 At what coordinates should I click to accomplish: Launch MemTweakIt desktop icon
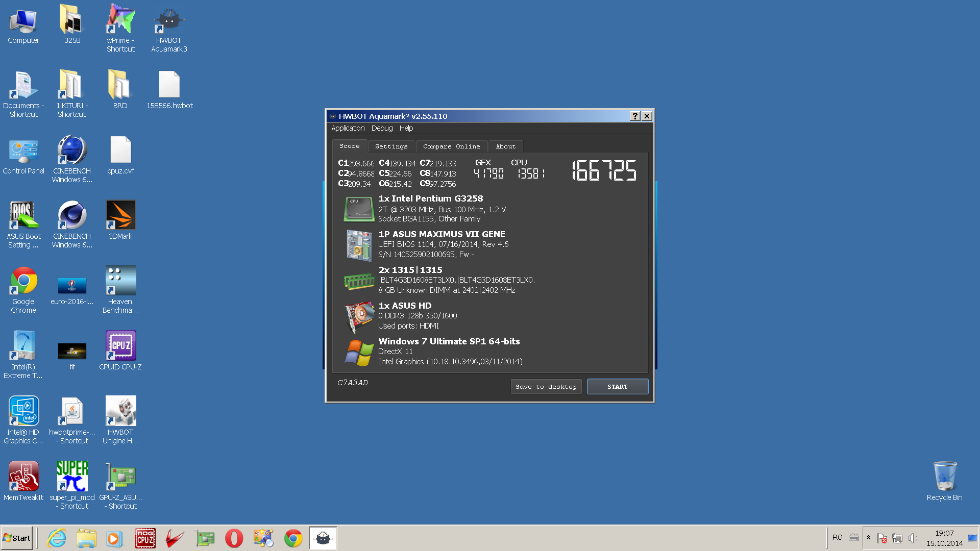click(23, 482)
